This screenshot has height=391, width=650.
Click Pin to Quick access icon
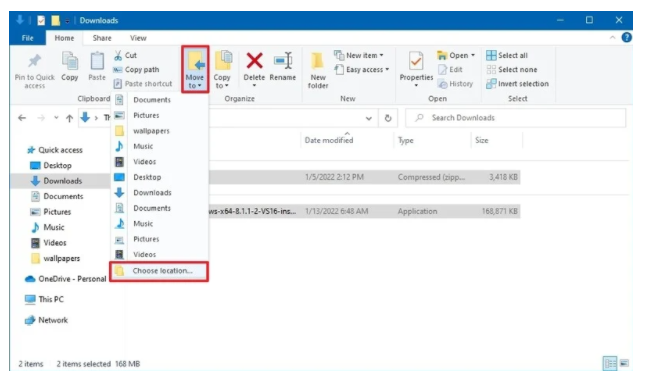(x=34, y=62)
